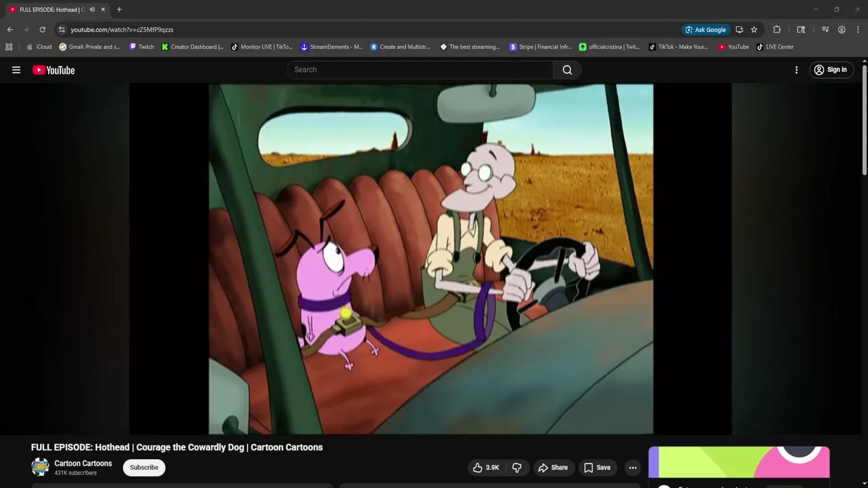Click the URL address bar

366,30
